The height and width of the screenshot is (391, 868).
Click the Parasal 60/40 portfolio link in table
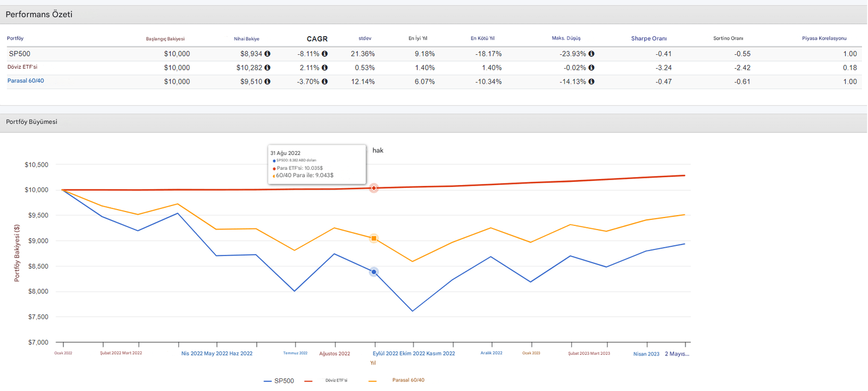pos(25,81)
